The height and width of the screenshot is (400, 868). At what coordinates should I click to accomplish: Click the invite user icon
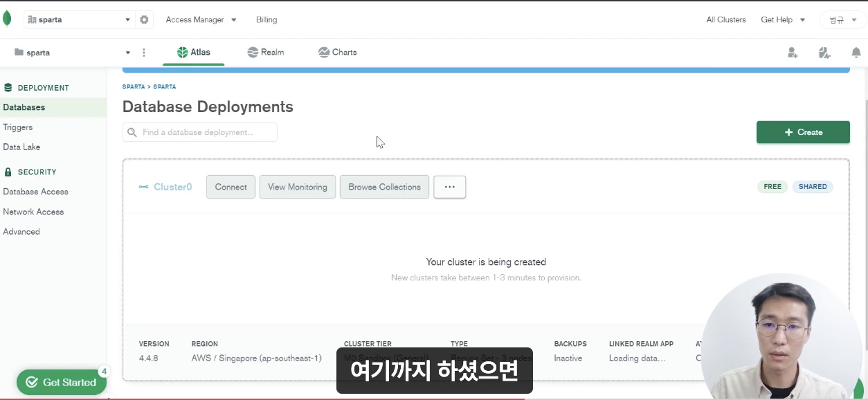click(793, 53)
